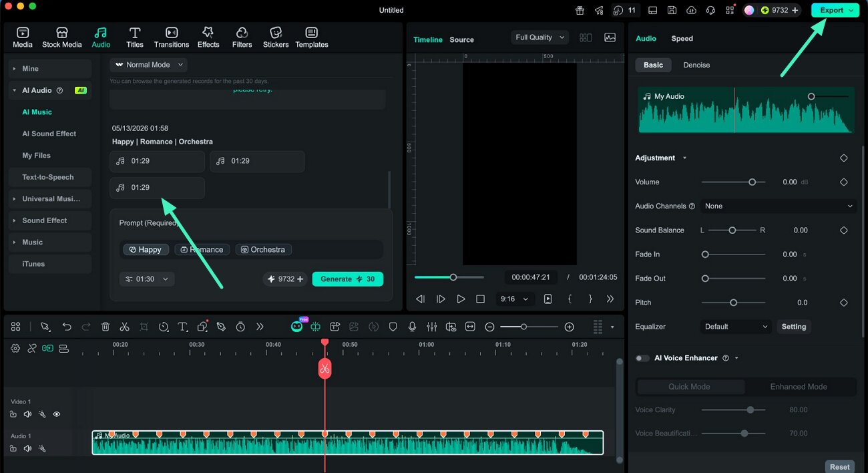Select the delete trash icon in timeline toolbar

tap(105, 327)
